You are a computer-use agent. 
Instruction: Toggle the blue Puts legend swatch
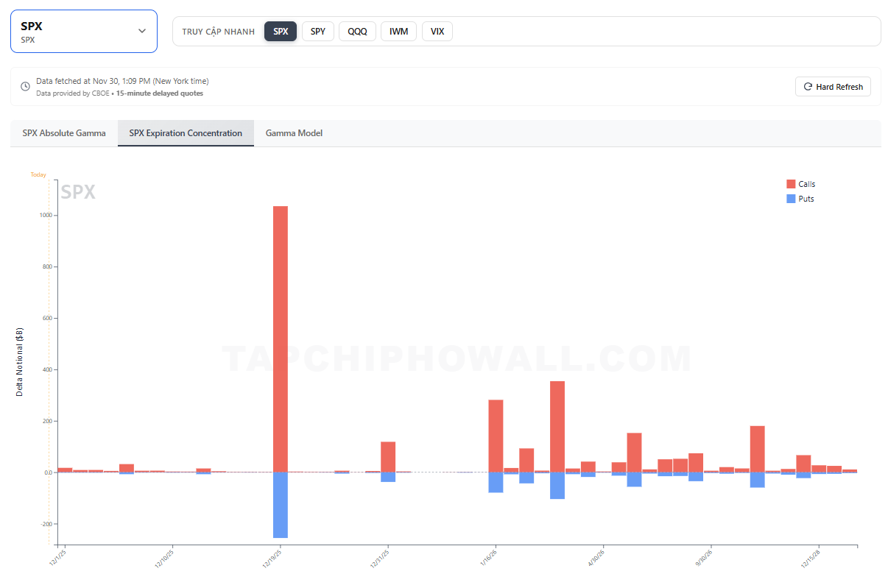click(x=791, y=199)
